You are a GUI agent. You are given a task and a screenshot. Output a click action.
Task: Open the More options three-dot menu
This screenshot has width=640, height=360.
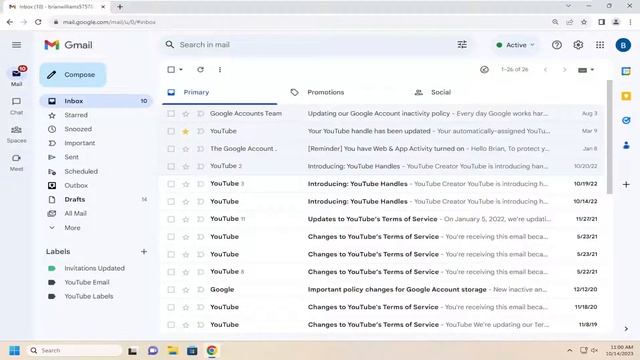[x=220, y=69]
